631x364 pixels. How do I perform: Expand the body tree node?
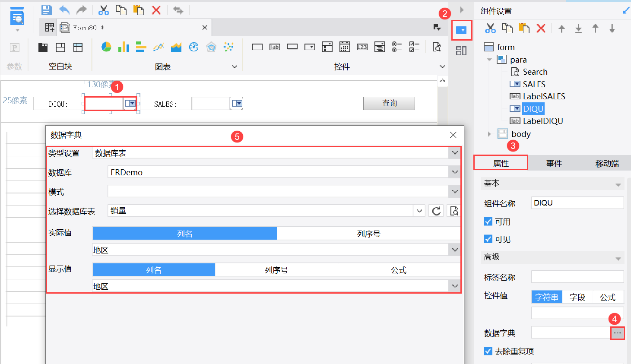489,134
